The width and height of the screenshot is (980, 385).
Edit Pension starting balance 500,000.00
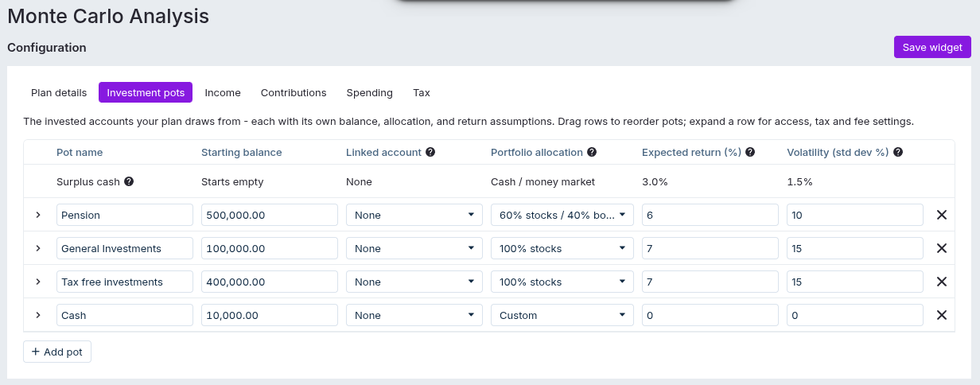270,215
